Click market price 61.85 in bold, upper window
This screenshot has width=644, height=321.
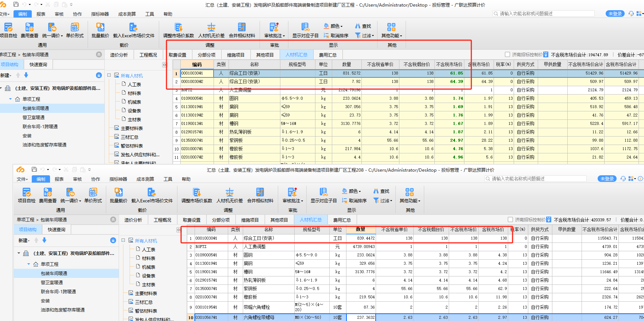click(449, 73)
